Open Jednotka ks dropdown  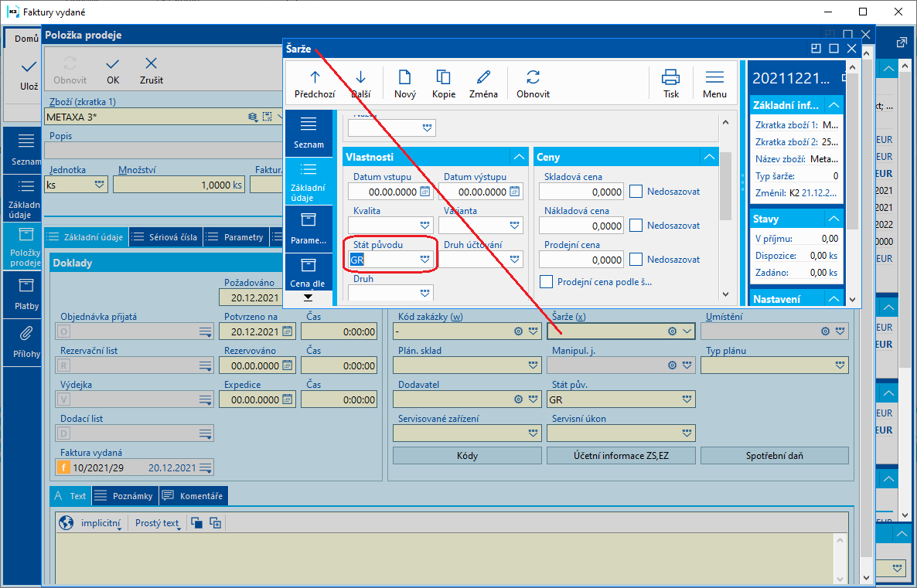[x=100, y=184]
